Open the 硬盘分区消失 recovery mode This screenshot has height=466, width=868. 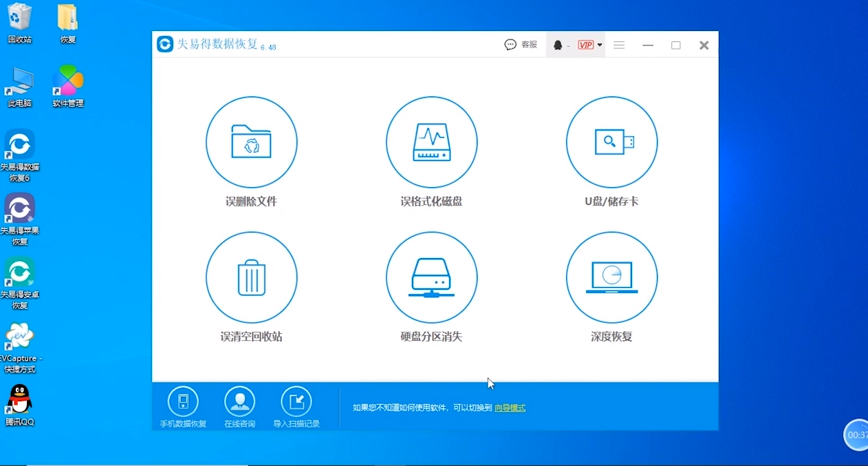tap(432, 277)
